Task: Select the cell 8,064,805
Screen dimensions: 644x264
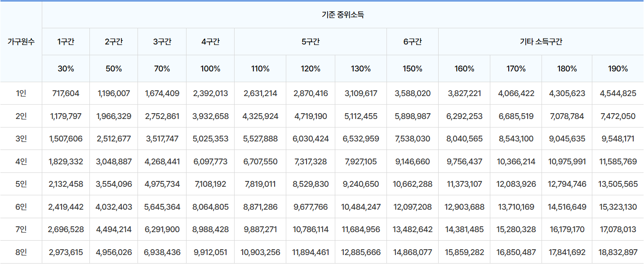Action: point(210,207)
